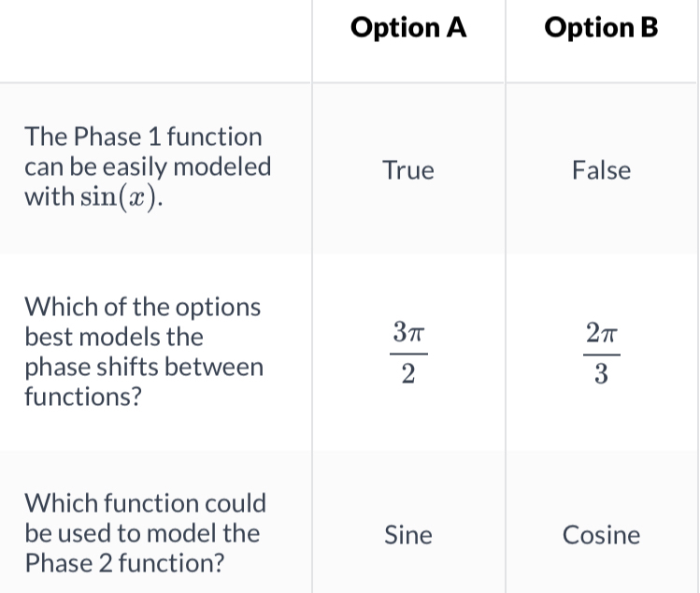Pick Sine for the Phase 2 function

(x=408, y=535)
